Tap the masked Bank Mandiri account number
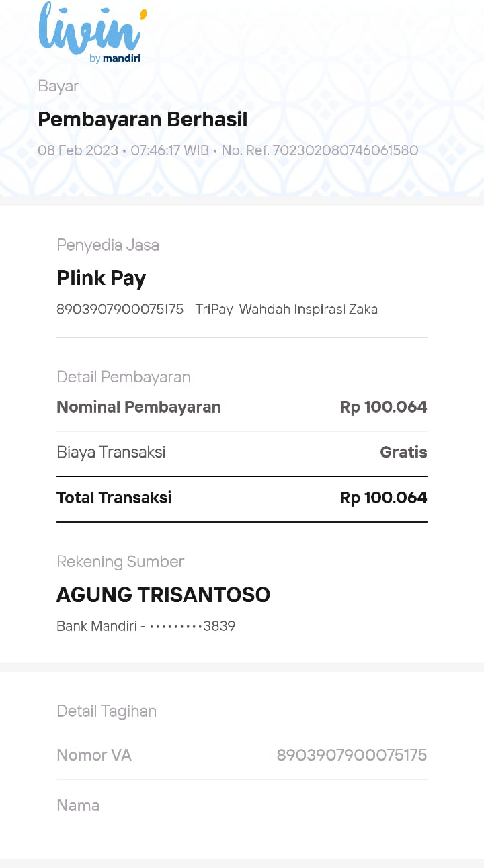484x868 pixels. pos(146,626)
